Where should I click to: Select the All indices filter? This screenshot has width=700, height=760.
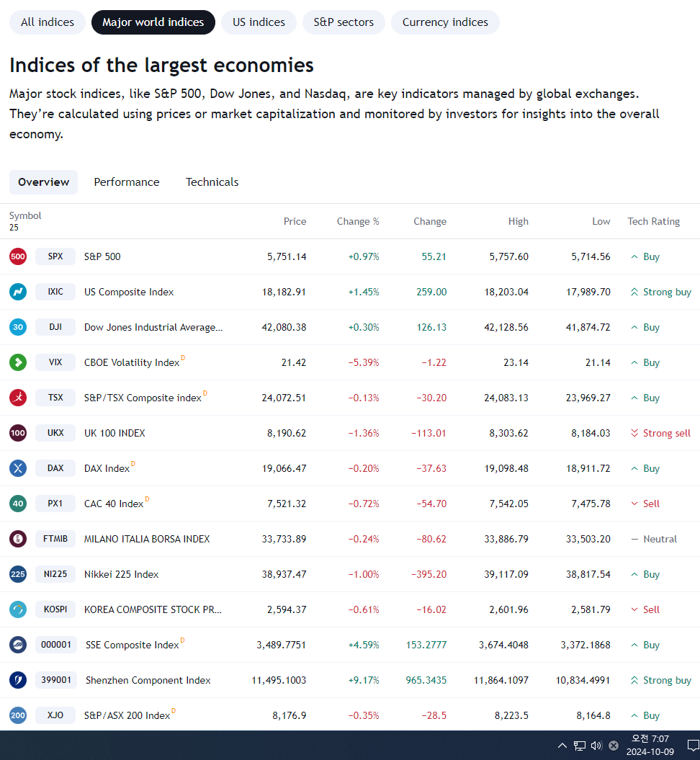48,22
